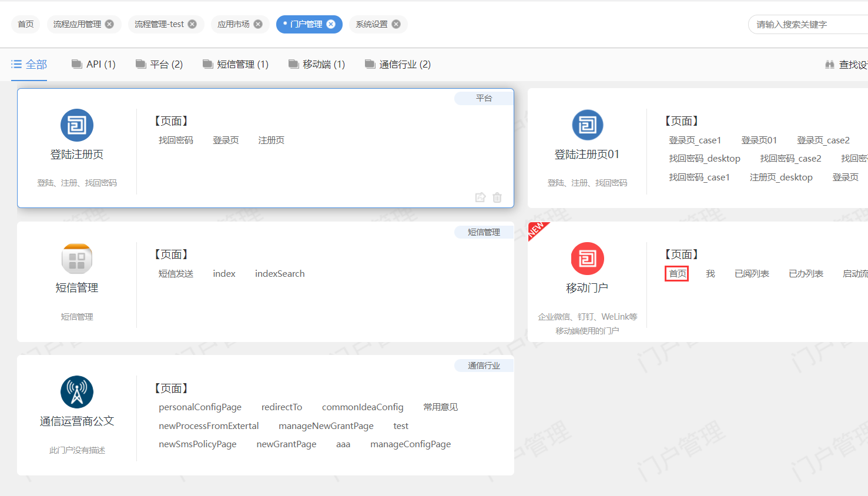This screenshot has height=496, width=868.
Task: Click the 通信行业 tag on 通信运营商公文 card
Action: pyautogui.click(x=484, y=366)
